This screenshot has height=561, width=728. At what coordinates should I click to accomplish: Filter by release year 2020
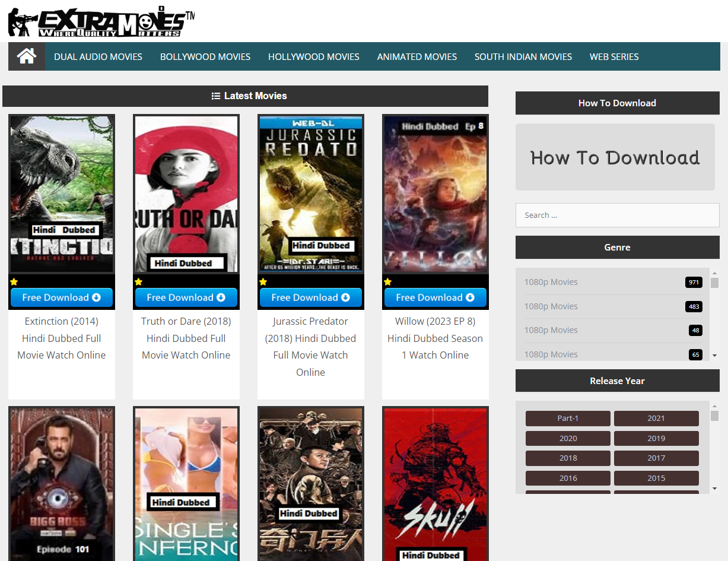click(x=568, y=438)
